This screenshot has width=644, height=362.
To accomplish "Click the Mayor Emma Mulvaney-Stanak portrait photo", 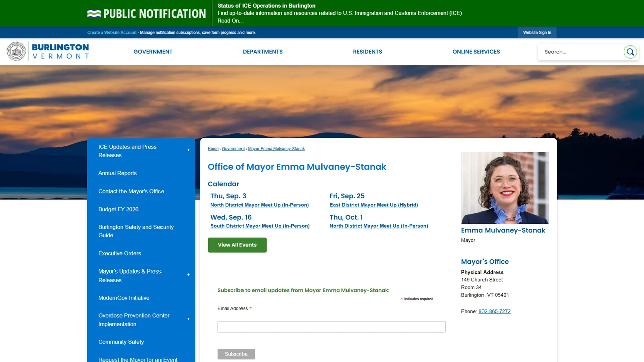I will tap(505, 188).
